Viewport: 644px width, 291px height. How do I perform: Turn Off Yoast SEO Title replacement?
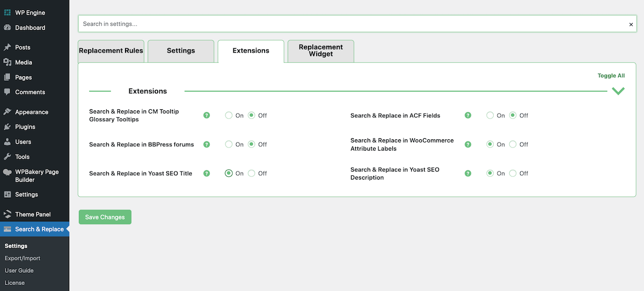(251, 173)
